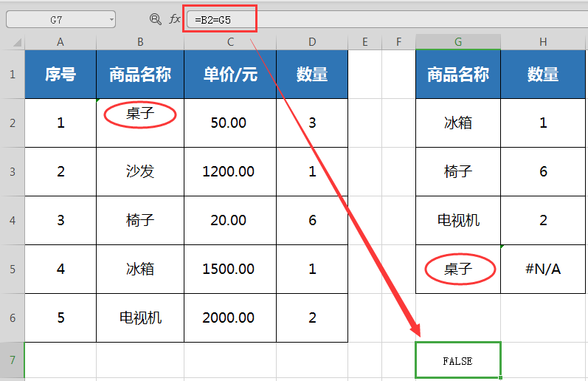This screenshot has height=381, width=588.
Task: Select row 5 header
Action: (x=13, y=270)
